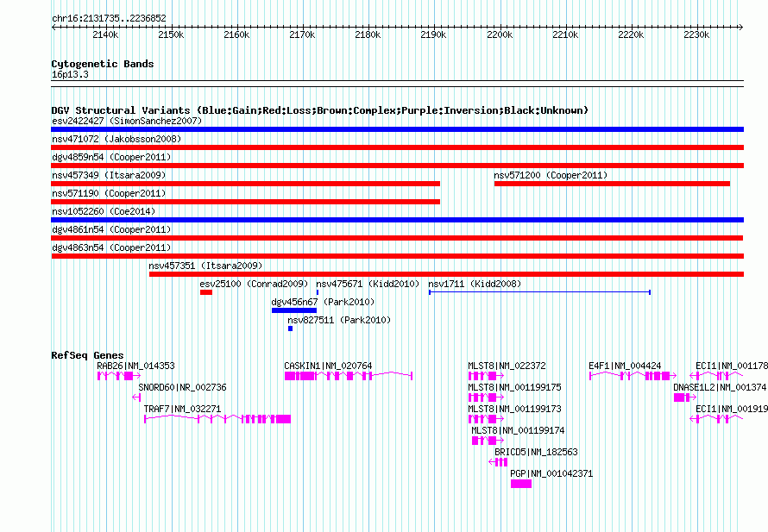The height and width of the screenshot is (532, 768).
Task: Select the RAB26 gene glyph
Action: 119,376
